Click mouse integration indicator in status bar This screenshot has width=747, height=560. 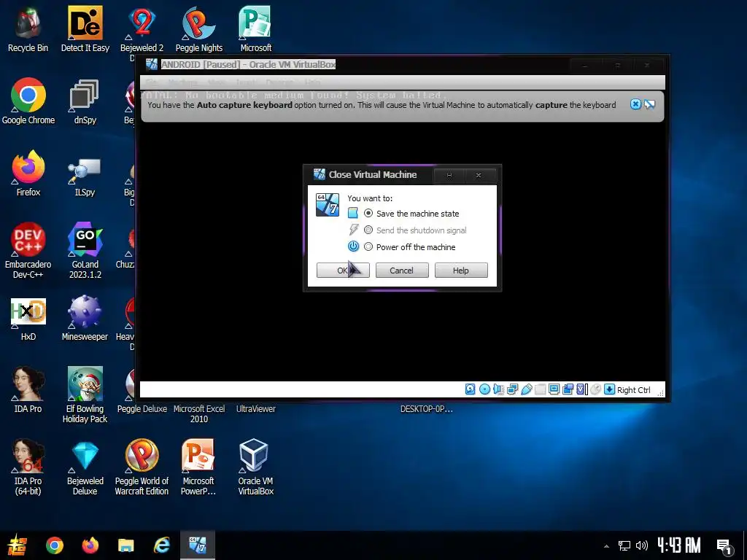[595, 389]
